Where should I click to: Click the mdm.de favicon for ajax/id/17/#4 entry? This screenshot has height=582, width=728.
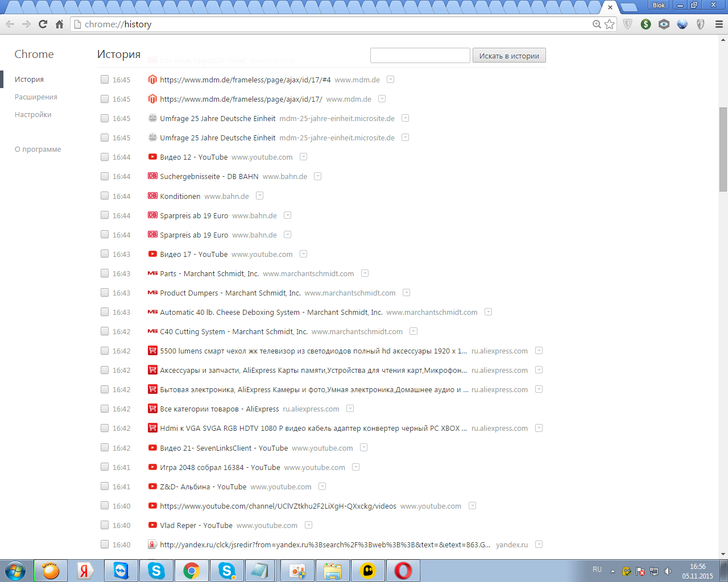coord(152,80)
